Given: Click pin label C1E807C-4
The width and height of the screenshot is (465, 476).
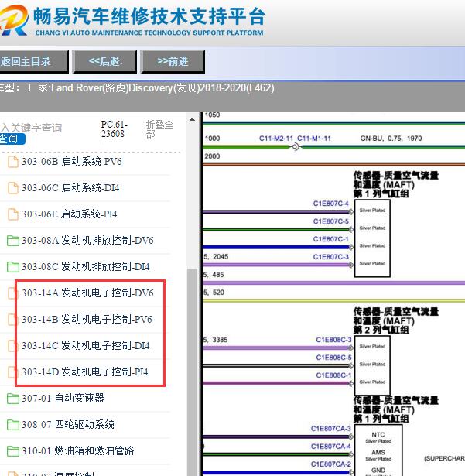Looking at the screenshot, I should pos(331,204).
